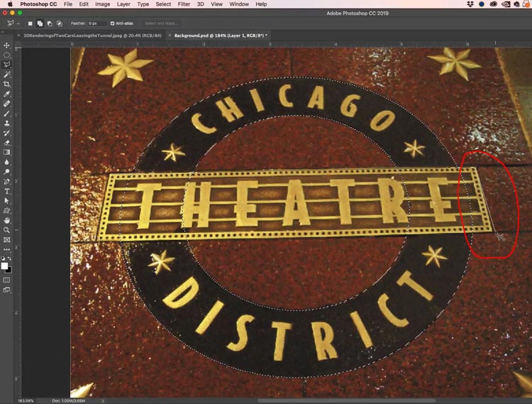Select the Crop tool
Image resolution: width=532 pixels, height=404 pixels.
(x=7, y=84)
